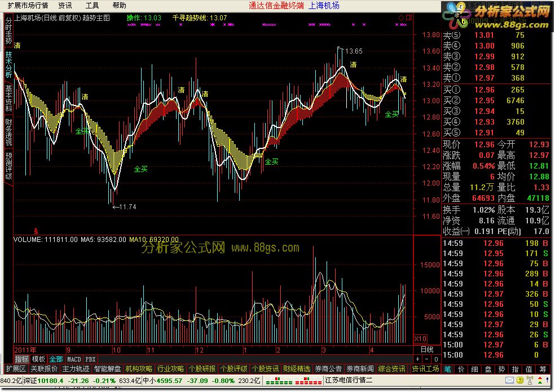Click the 千寻趋势线: 13.07 indicator label
This screenshot has height=392, width=555.
[200, 17]
